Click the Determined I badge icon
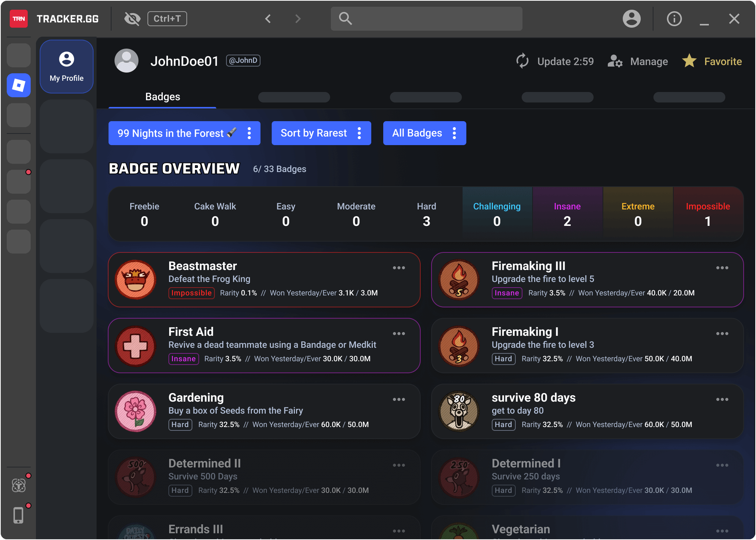Image resolution: width=756 pixels, height=540 pixels. [x=459, y=477]
